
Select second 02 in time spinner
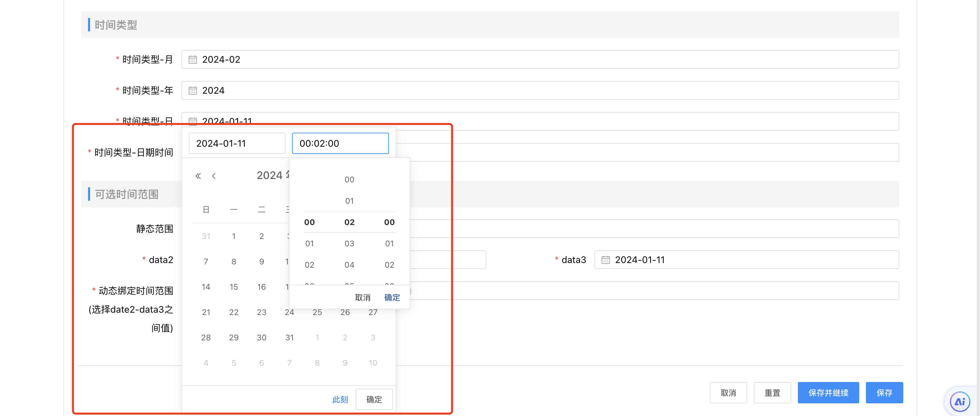pyautogui.click(x=389, y=265)
